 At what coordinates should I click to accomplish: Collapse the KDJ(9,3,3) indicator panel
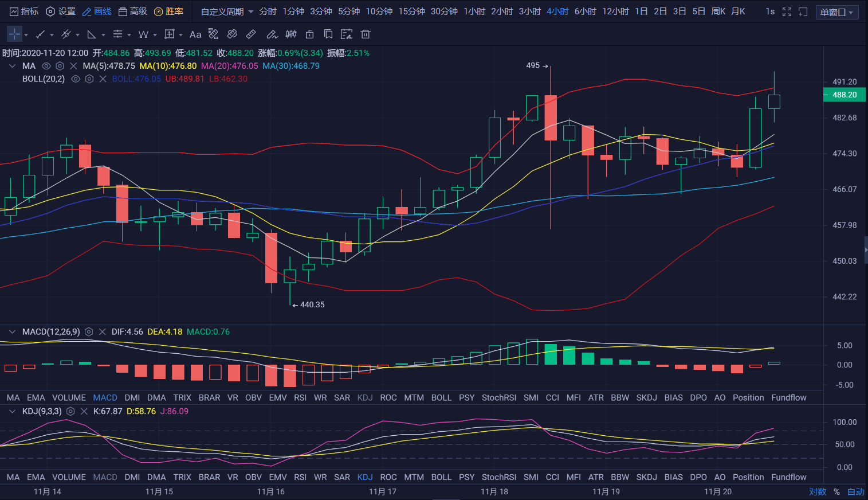pyautogui.click(x=12, y=411)
